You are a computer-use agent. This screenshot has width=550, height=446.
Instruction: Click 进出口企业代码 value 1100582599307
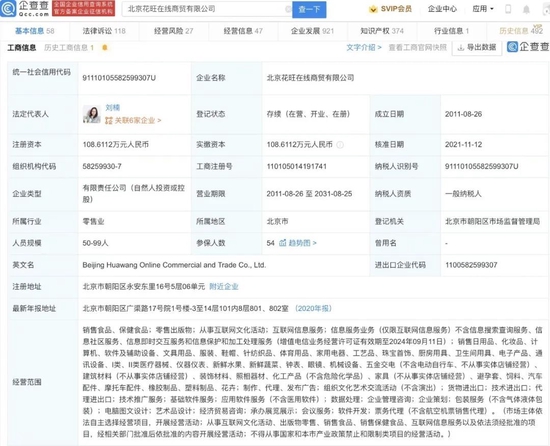[x=471, y=265]
